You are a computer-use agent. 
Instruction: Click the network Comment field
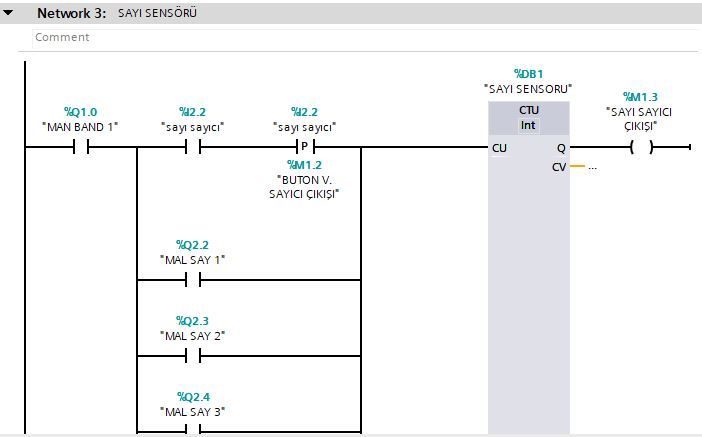pyautogui.click(x=62, y=37)
